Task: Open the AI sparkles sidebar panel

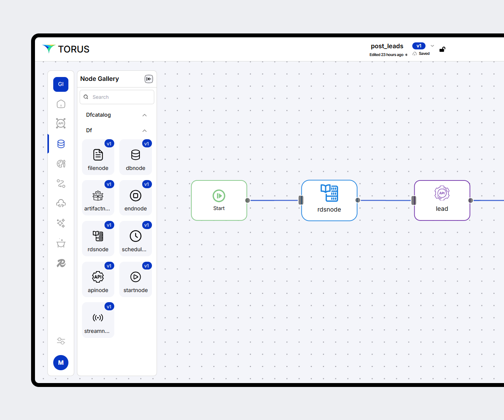Action: coord(61,223)
